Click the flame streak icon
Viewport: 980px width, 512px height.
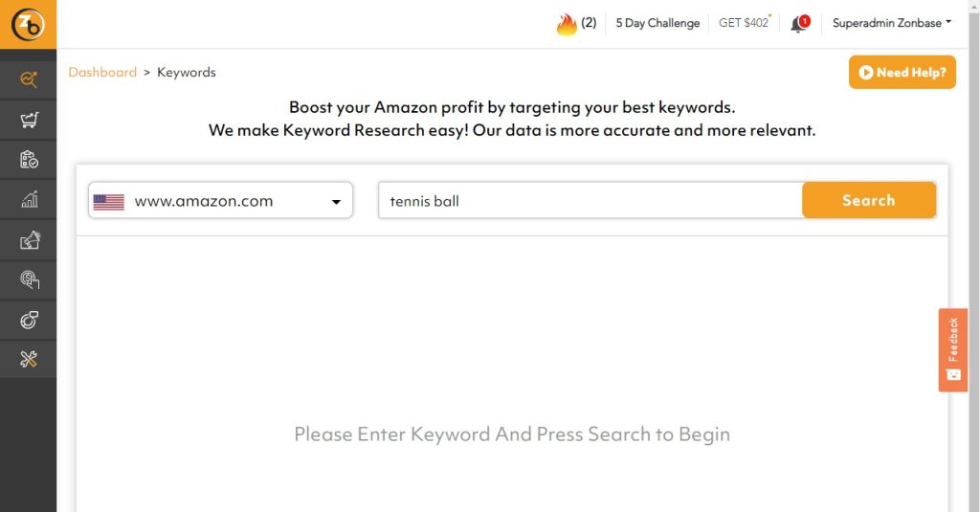point(567,24)
